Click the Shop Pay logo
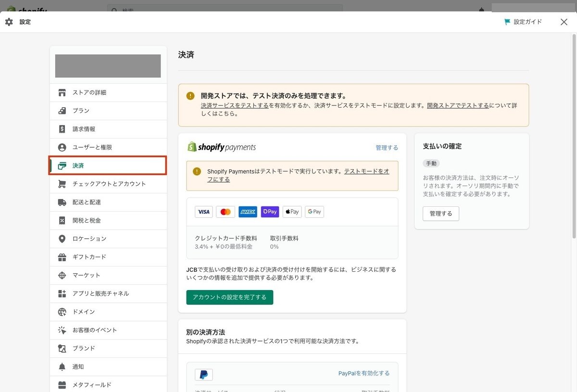577x392 pixels. click(x=270, y=212)
